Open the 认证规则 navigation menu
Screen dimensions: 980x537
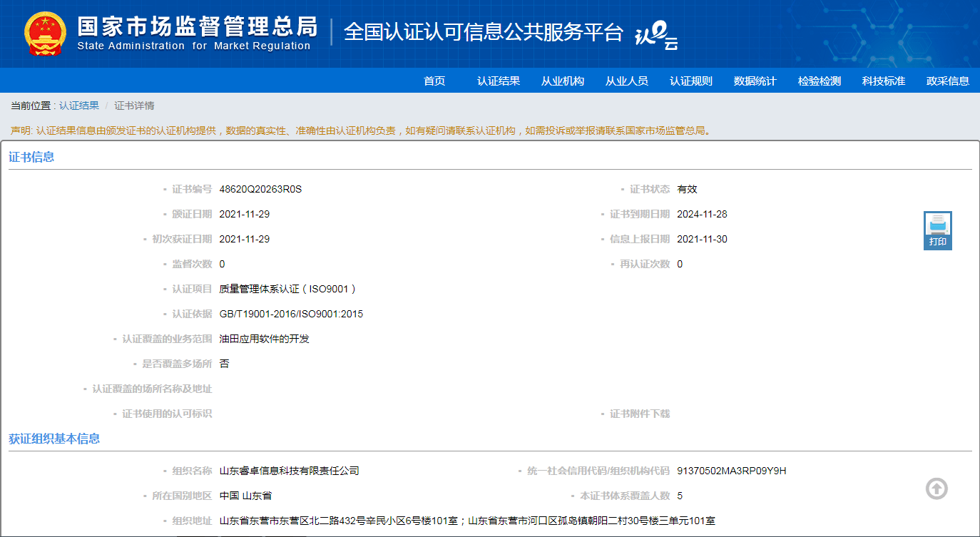(690, 81)
